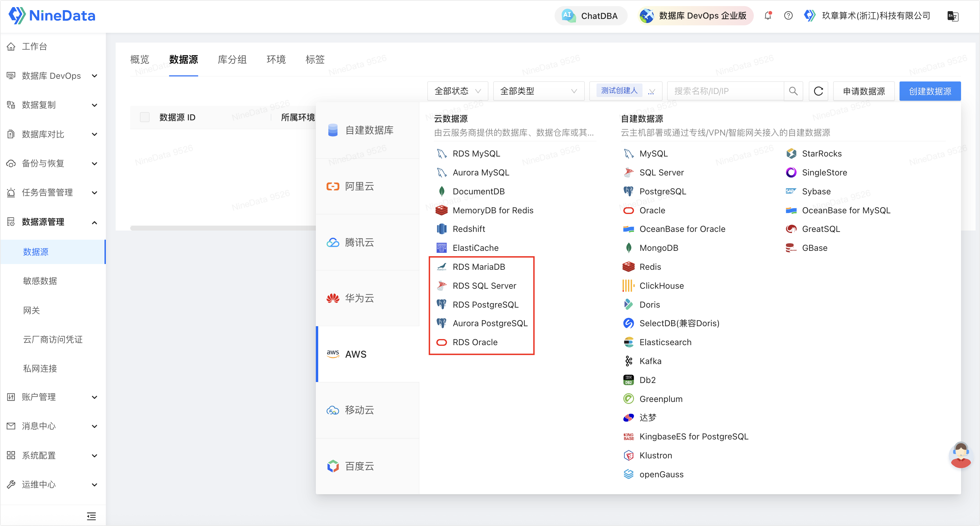Click the 数据库 DevOps 企业版 badge
Viewport: 980px width, 526px height.
point(695,16)
